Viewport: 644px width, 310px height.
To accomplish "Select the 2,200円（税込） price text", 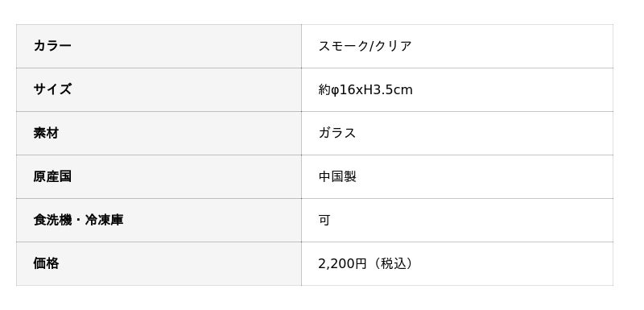I will pos(366,263).
